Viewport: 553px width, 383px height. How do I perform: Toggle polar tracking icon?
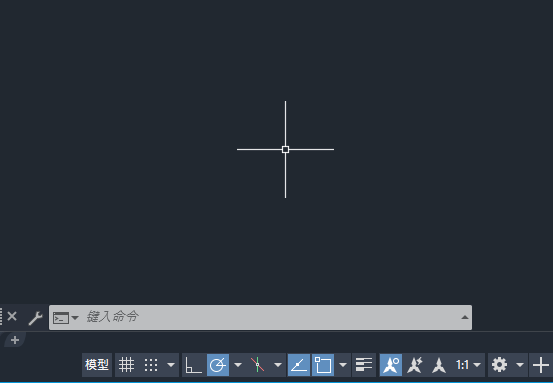[218, 365]
